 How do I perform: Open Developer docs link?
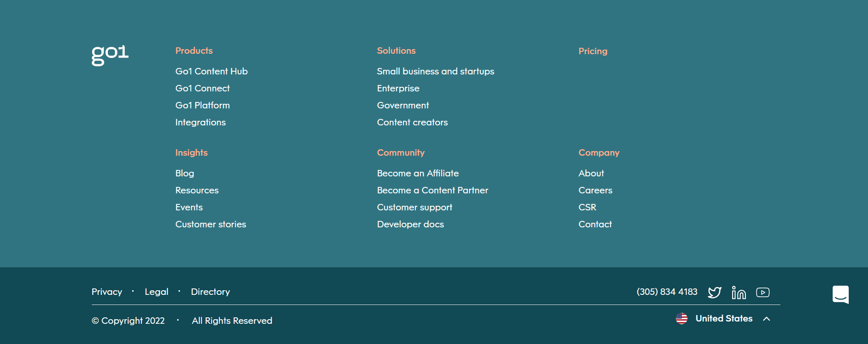410,224
